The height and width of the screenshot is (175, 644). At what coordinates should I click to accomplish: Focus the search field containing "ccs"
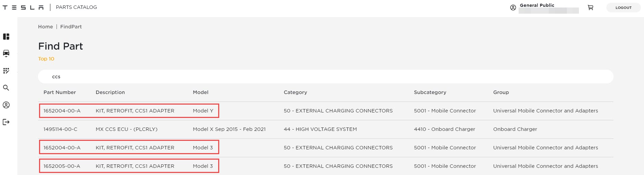click(x=325, y=77)
